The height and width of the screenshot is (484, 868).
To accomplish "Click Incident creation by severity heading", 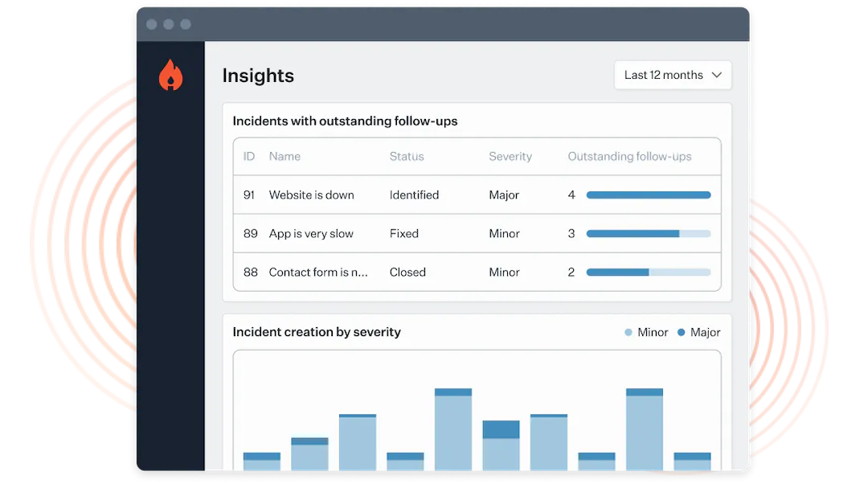I will click(317, 332).
